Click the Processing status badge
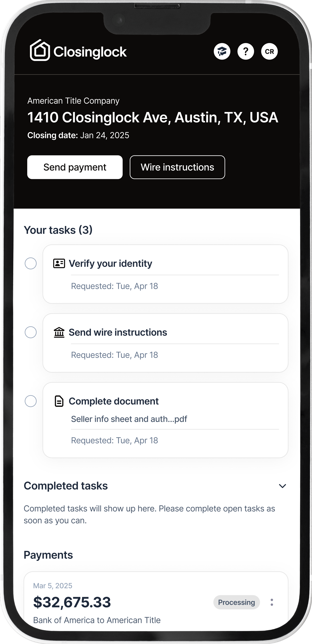Viewport: 312px width, 644px height. coord(236,602)
